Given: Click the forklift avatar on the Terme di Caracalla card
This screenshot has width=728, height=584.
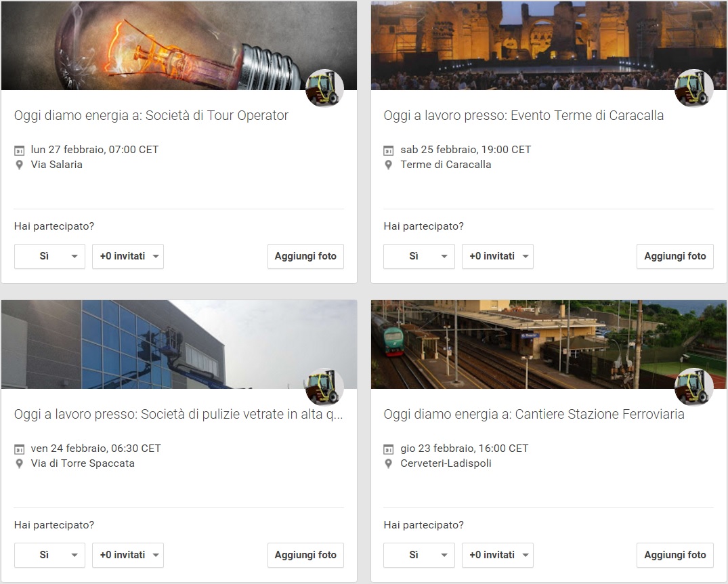Looking at the screenshot, I should pyautogui.click(x=693, y=88).
